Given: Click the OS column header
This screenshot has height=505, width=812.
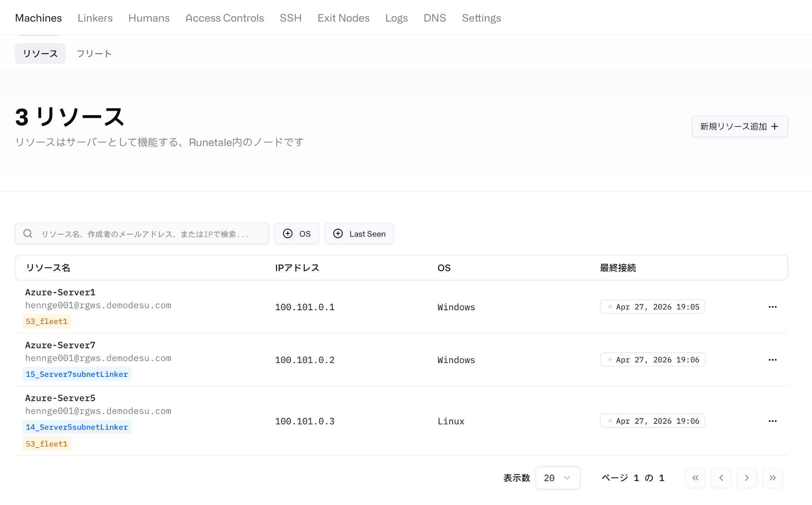Looking at the screenshot, I should [x=444, y=268].
